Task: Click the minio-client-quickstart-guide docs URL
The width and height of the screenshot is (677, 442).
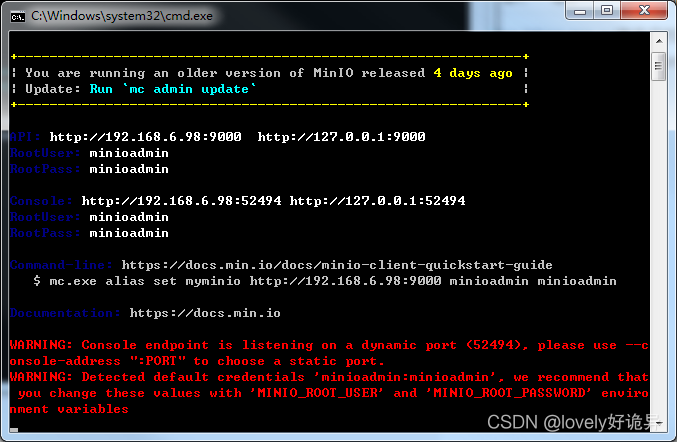Action: tap(337, 265)
